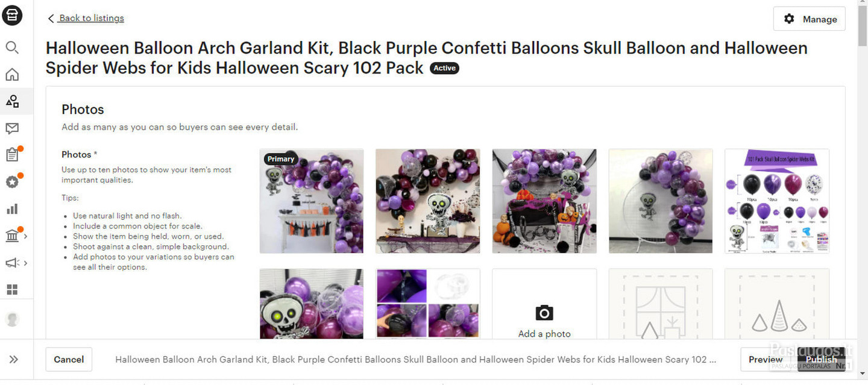The image size is (868, 385).
Task: Expand the sidebar with double chevron
Action: coord(14,360)
